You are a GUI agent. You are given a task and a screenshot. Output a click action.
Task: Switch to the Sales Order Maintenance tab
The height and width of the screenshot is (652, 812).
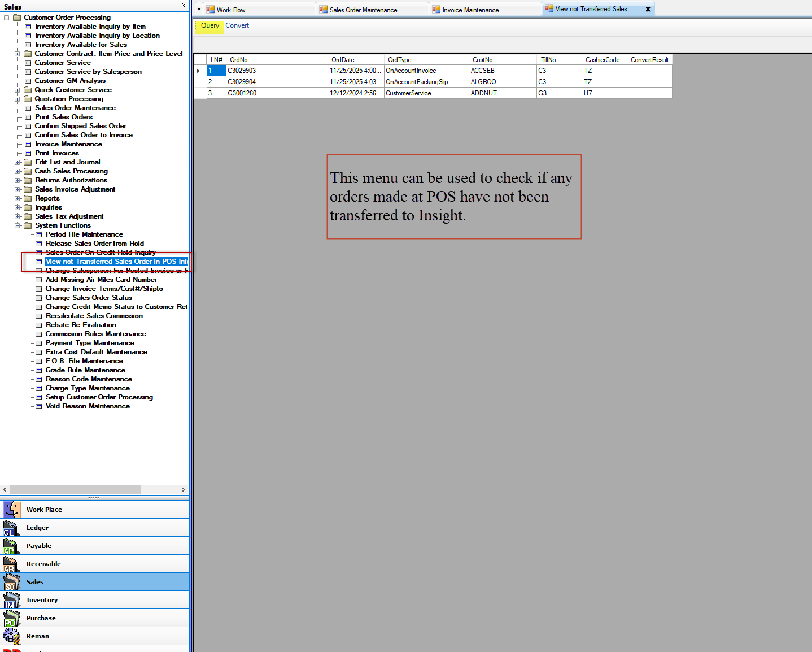pos(363,10)
